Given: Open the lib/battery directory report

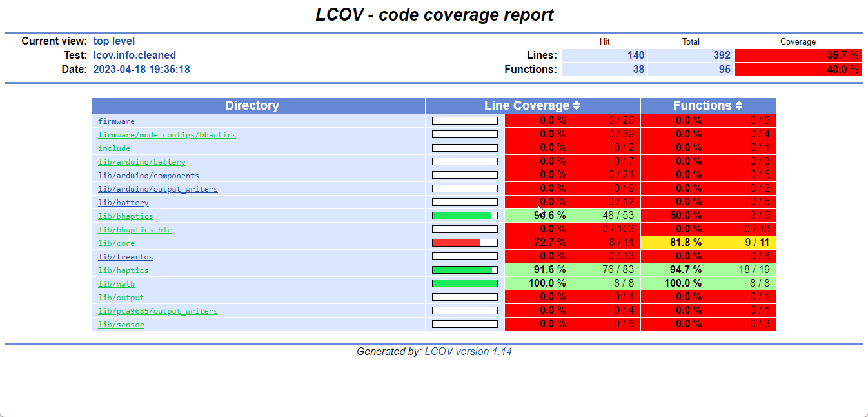Looking at the screenshot, I should click(x=123, y=202).
